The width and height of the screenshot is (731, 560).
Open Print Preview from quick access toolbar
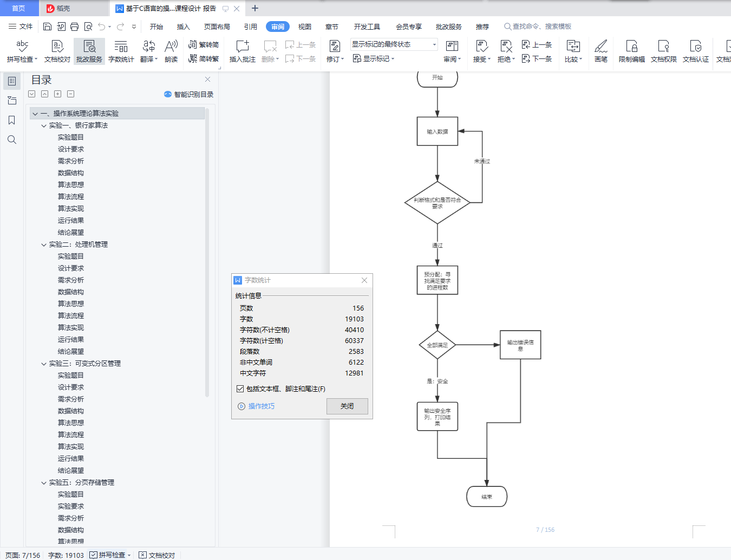[x=88, y=27]
